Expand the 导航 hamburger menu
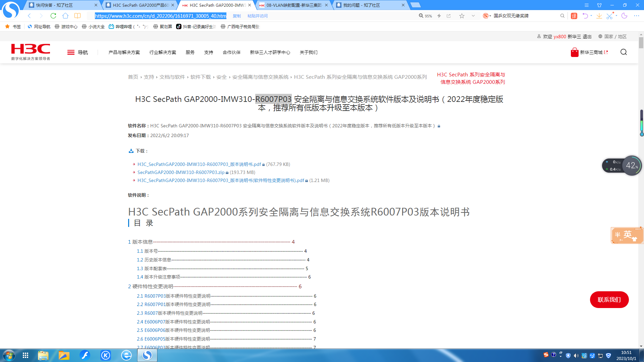This screenshot has width=644, height=362. click(x=71, y=52)
